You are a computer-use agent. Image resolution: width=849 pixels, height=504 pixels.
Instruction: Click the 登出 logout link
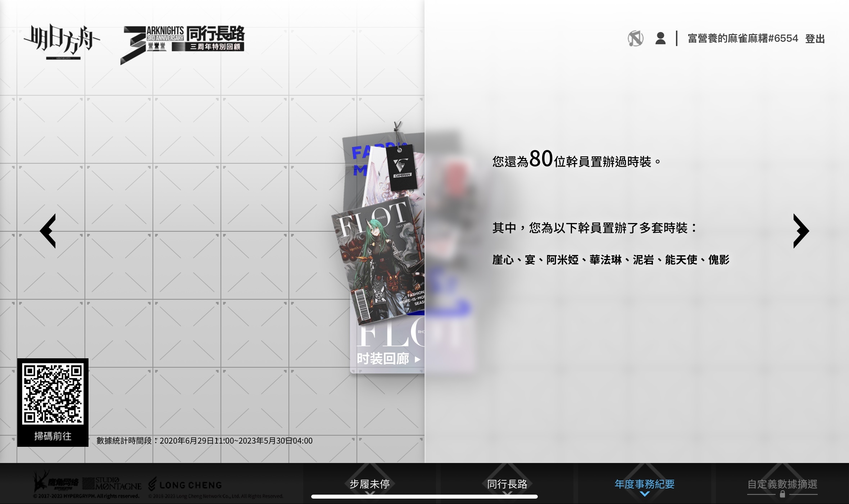[815, 38]
